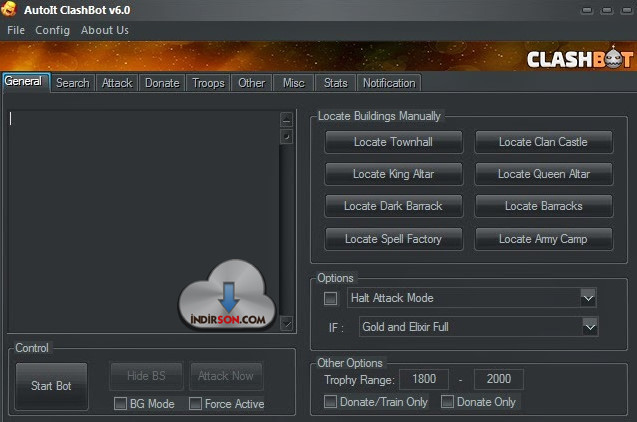Open the Gold and Elixir Full dropdown
Screen dimensions: 637x422
pos(590,327)
